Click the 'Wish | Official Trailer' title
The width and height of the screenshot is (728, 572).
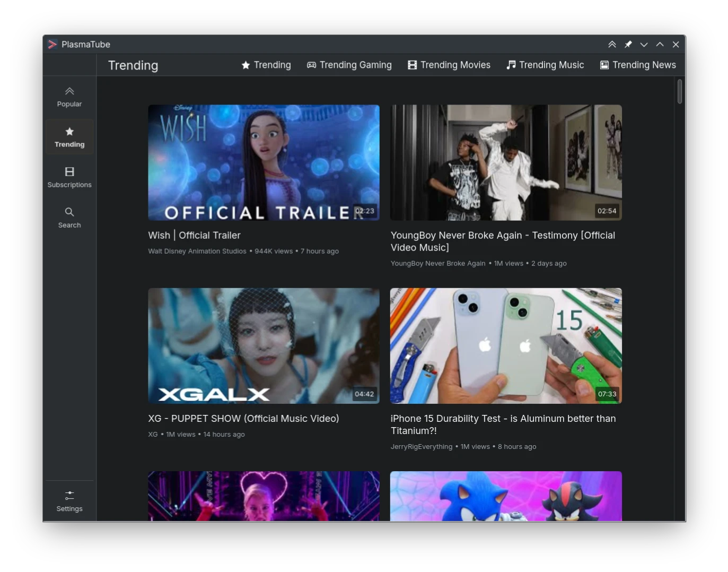(x=194, y=235)
